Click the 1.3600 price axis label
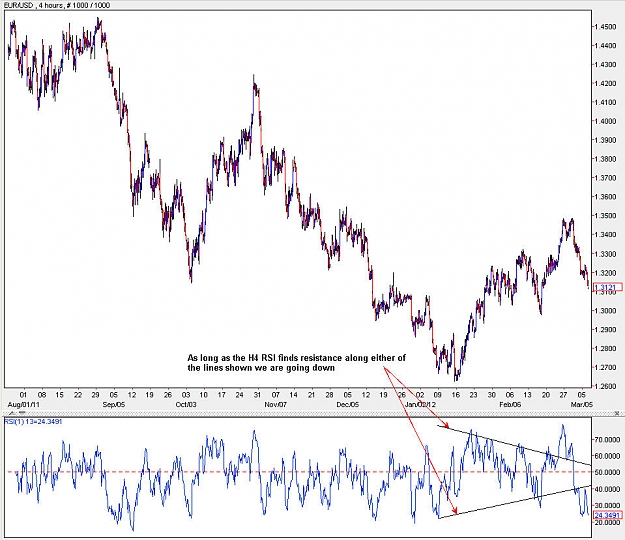The height and width of the screenshot is (540, 625). coord(605,197)
